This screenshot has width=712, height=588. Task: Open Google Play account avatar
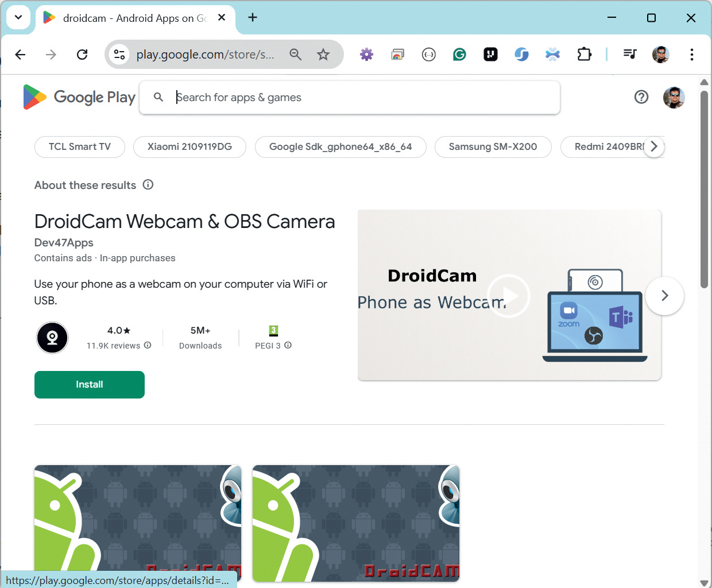click(x=674, y=98)
